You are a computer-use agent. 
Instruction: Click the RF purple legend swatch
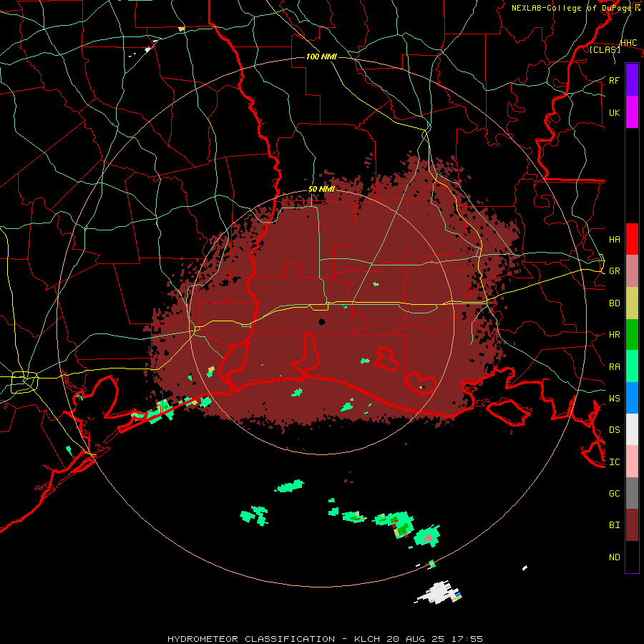tap(632, 80)
